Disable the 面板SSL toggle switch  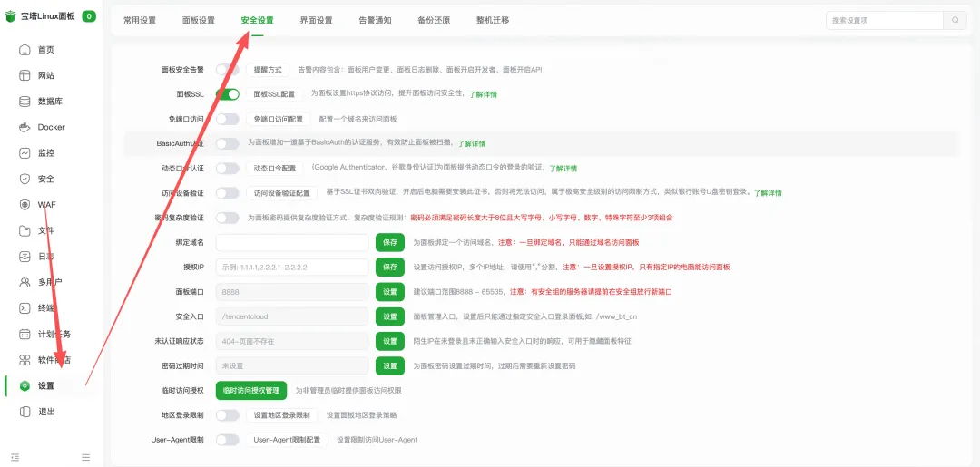point(227,93)
